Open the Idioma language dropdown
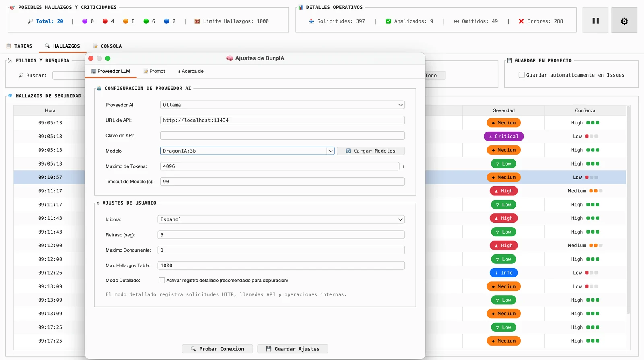 [x=281, y=219]
